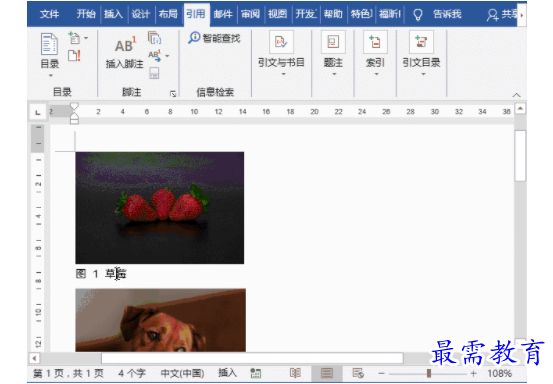Insert a footnote with 插入脚注
The height and width of the screenshot is (384, 553).
124,52
